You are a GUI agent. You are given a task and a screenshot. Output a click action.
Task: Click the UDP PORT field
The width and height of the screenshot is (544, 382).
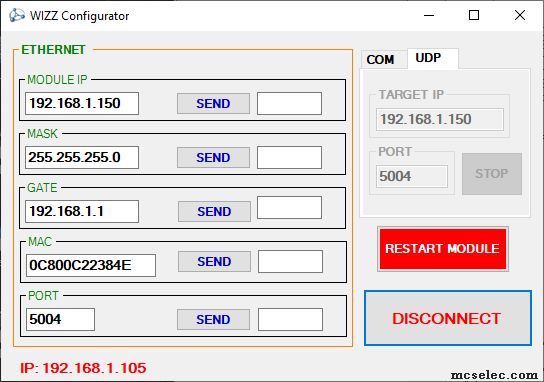tap(412, 176)
